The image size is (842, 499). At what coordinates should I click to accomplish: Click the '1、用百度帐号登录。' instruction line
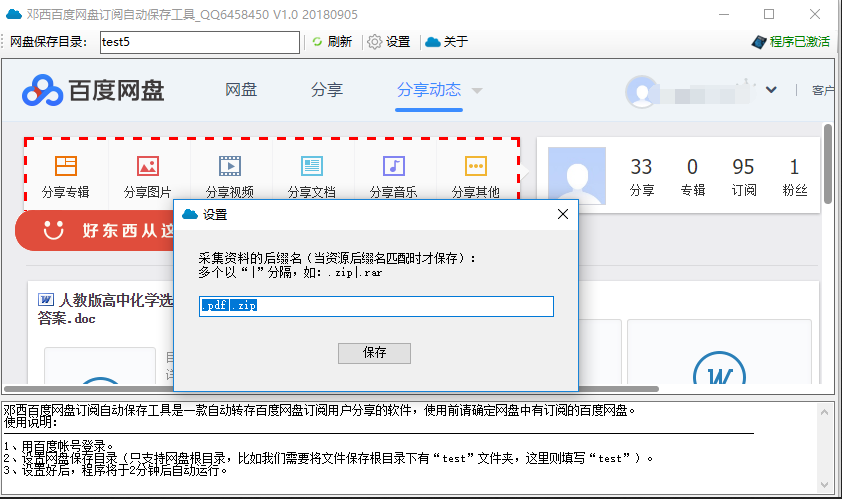point(59,446)
